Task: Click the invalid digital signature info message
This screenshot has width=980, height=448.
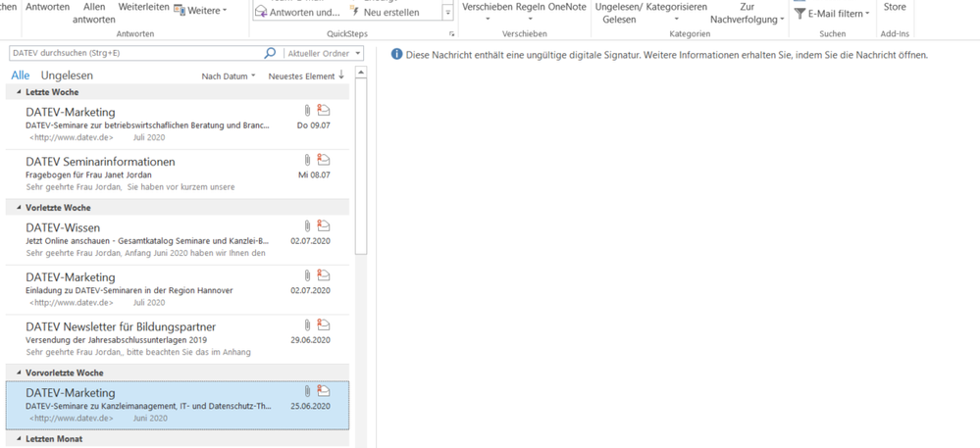Action: point(667,55)
